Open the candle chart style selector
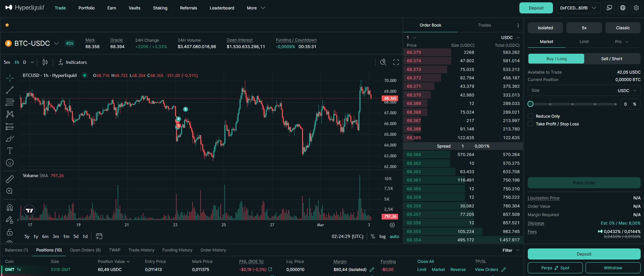This screenshot has width=644, height=276. [45, 62]
